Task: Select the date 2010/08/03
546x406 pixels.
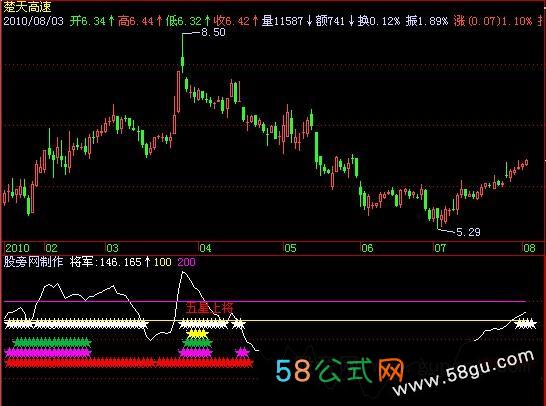Action: click(x=33, y=21)
